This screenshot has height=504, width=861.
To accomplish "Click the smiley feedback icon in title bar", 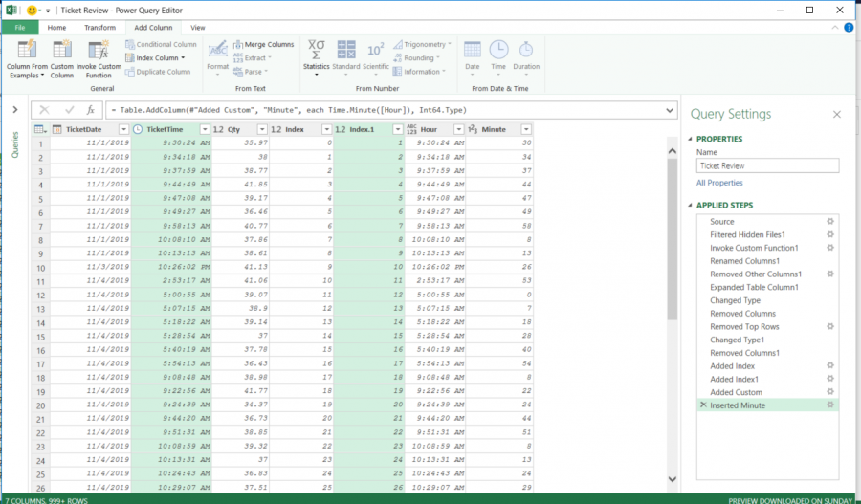I will [x=32, y=10].
